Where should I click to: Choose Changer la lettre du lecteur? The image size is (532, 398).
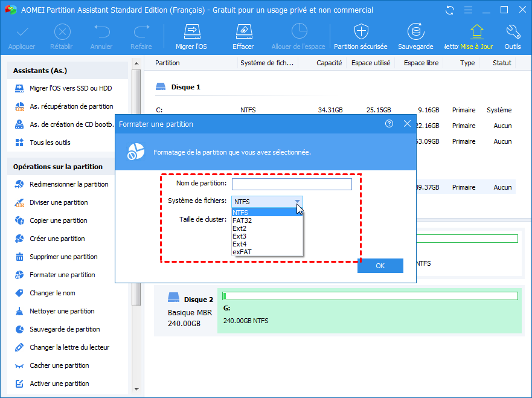(x=62, y=347)
